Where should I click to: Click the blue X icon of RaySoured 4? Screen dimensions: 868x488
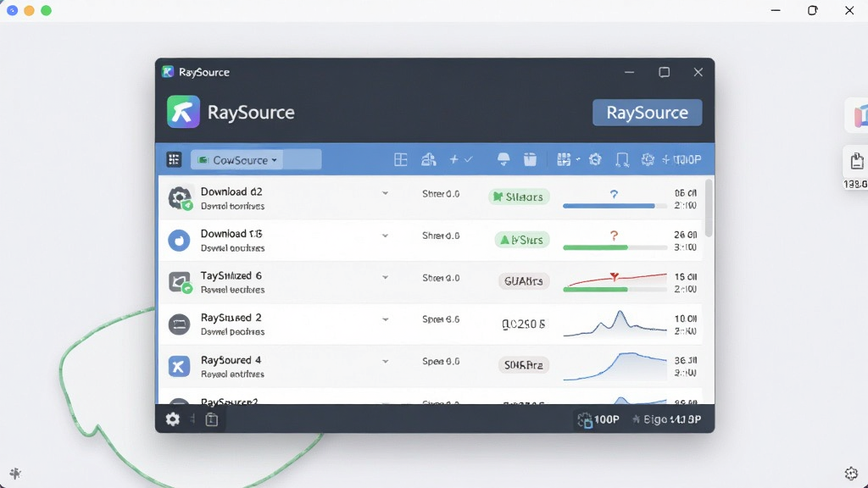tap(179, 366)
